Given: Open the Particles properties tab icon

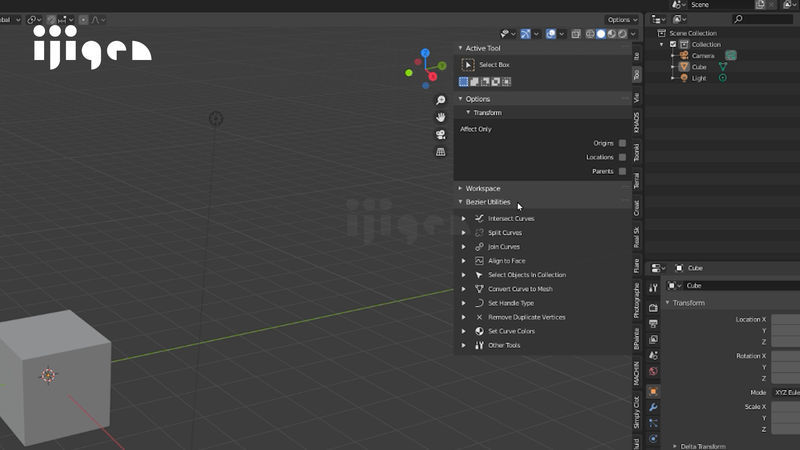Looking at the screenshot, I should [x=653, y=423].
